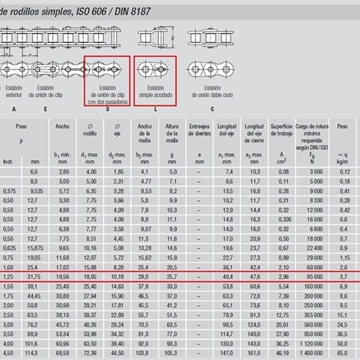Click the pin diameter cell '10,19'
The image size is (360, 360).
click(x=118, y=277)
